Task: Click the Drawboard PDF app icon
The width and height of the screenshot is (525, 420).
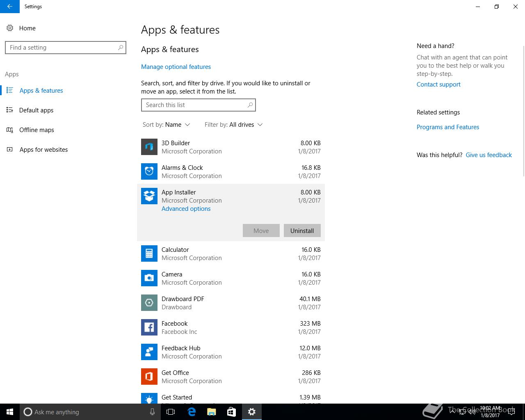Action: click(x=149, y=303)
